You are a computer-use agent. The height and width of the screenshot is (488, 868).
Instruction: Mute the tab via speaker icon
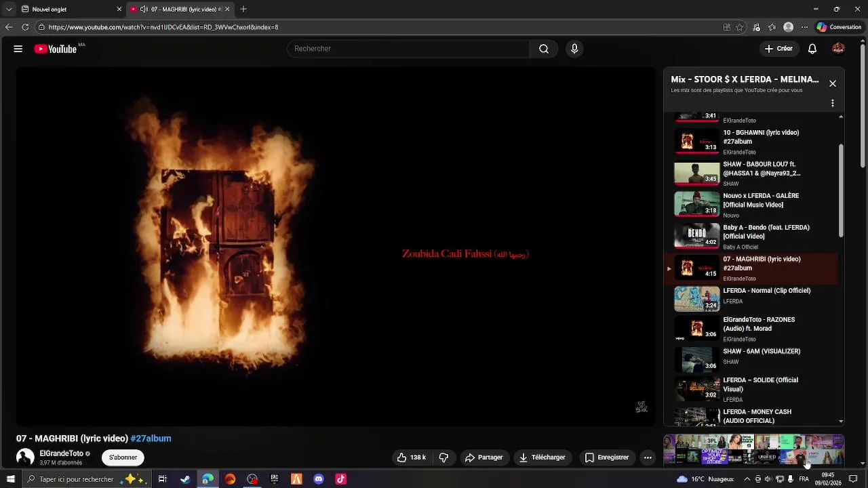tap(144, 9)
